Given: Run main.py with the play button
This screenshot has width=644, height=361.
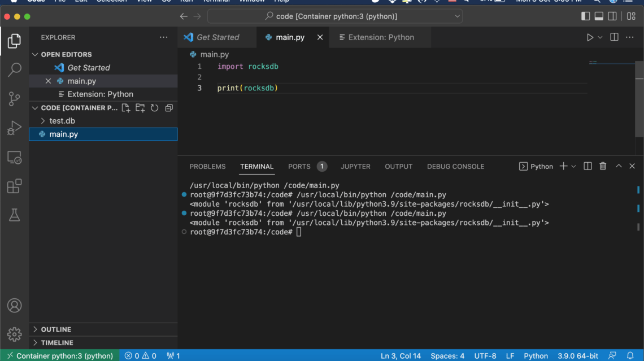Looking at the screenshot, I should pos(589,37).
